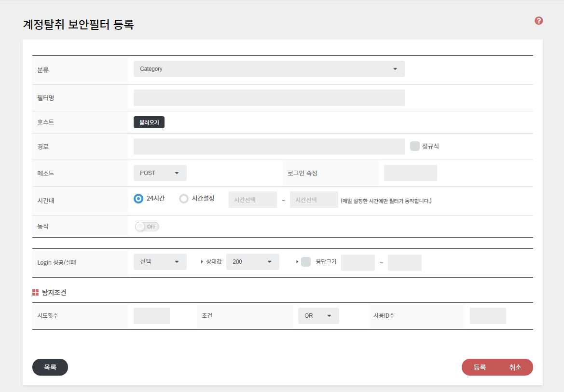The height and width of the screenshot is (392, 564).
Task: Click the 등록 register button
Action: coord(479,367)
